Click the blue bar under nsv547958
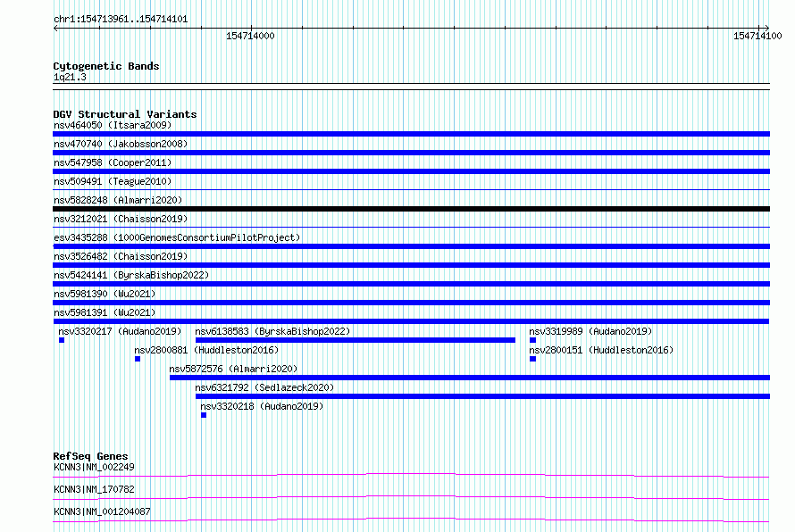 coord(411,171)
